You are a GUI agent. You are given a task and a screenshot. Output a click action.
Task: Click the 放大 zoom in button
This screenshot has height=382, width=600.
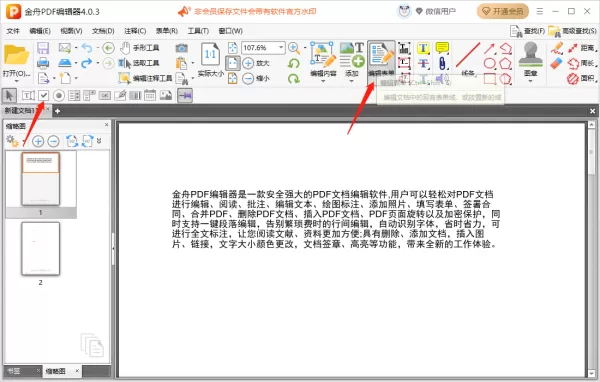[x=256, y=63]
